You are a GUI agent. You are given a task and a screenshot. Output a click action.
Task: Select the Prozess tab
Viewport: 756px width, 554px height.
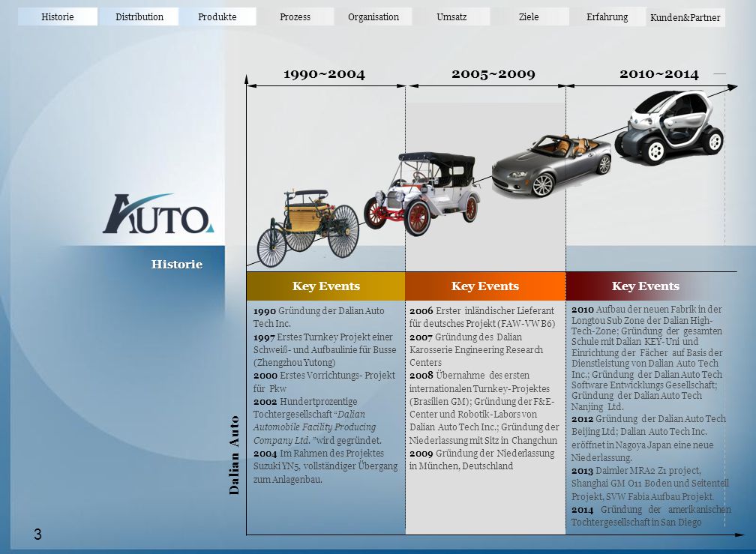(x=295, y=16)
